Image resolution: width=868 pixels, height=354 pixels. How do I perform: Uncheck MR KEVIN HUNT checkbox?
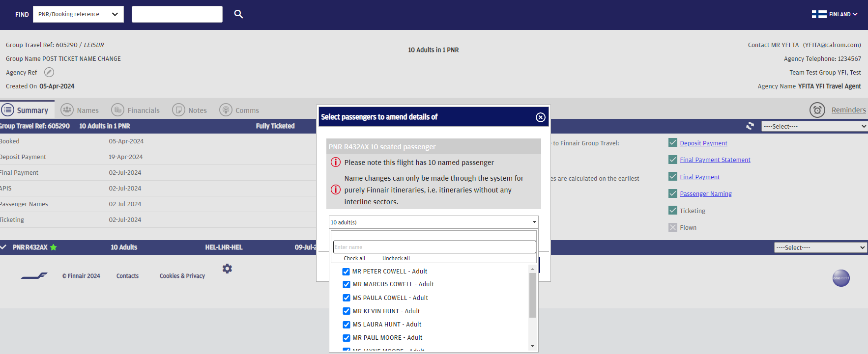(x=347, y=311)
